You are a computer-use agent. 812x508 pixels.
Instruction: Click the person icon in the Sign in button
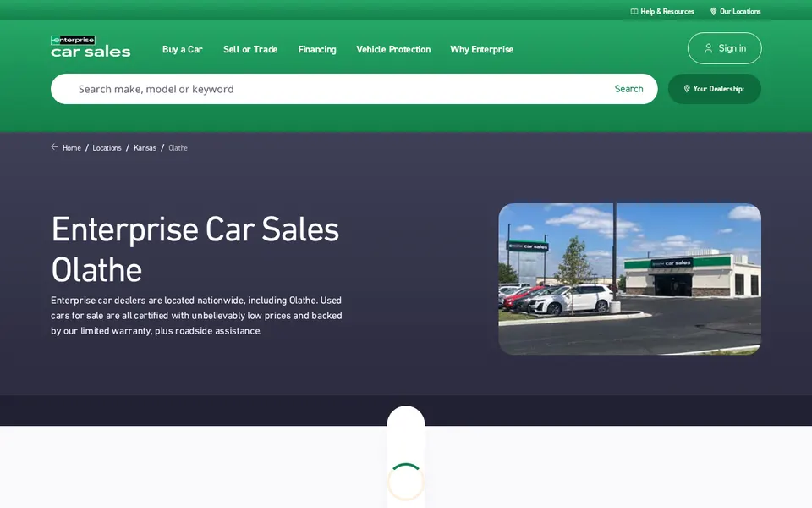coord(708,48)
